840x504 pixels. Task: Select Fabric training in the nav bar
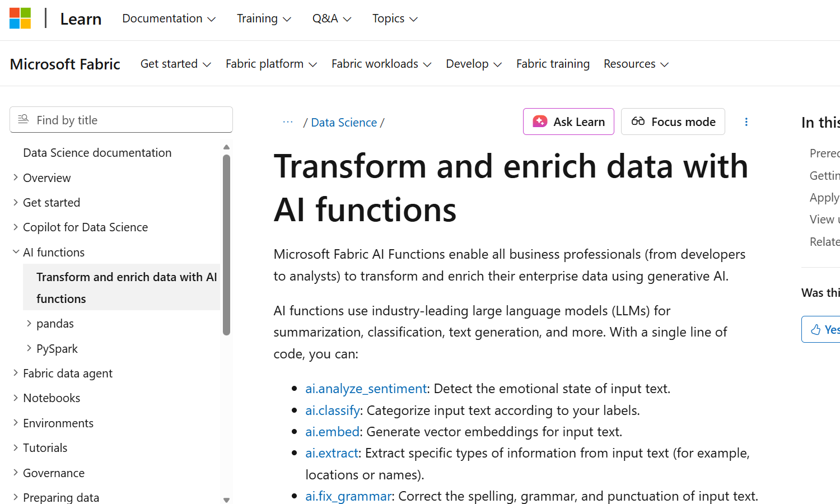553,64
